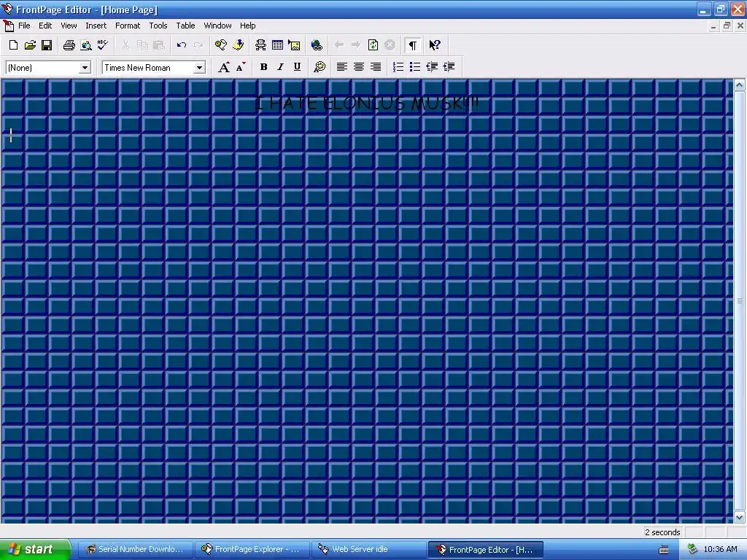747x560 pixels.
Task: Click the keyboard icon in system tray
Action: [664, 550]
